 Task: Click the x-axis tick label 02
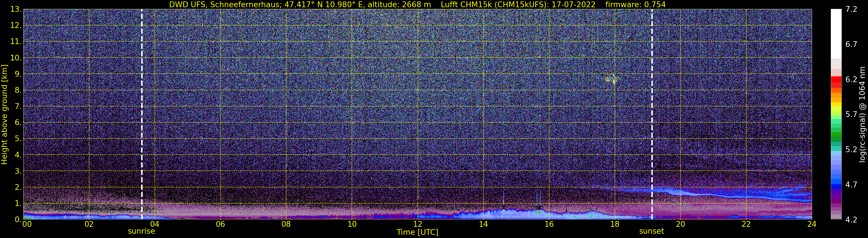tap(89, 224)
